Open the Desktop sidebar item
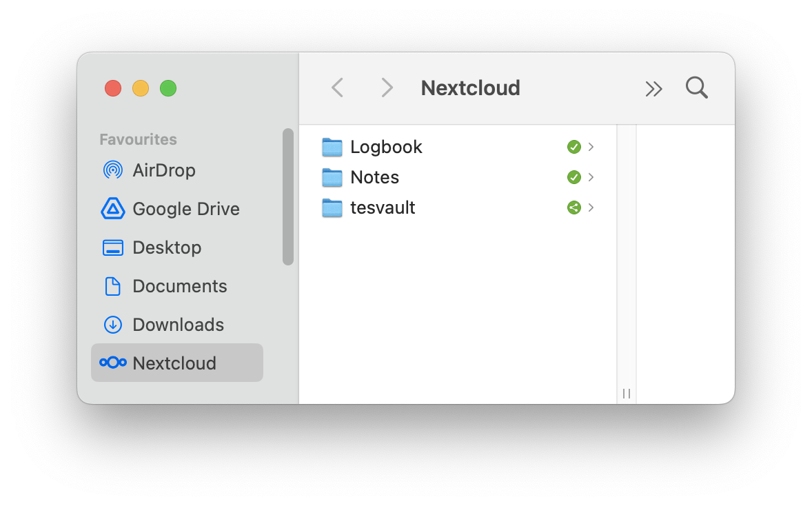This screenshot has height=506, width=812. (x=177, y=247)
